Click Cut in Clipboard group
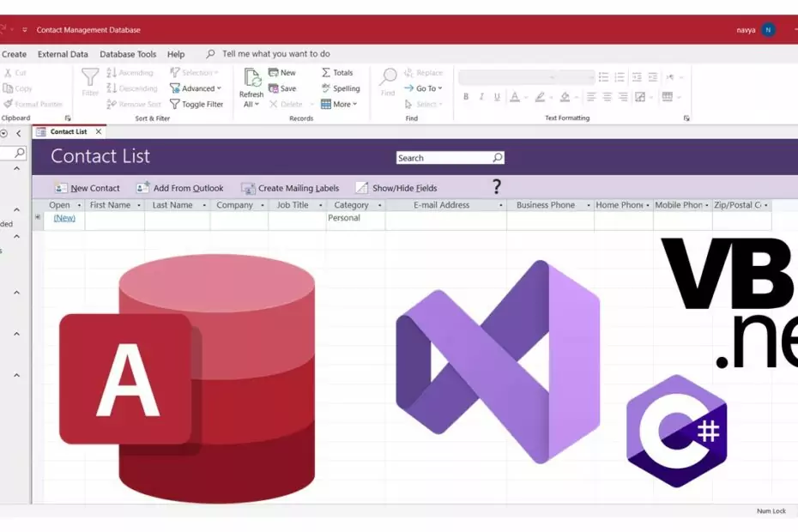Viewport: 798px width, 532px height. pyautogui.click(x=15, y=73)
